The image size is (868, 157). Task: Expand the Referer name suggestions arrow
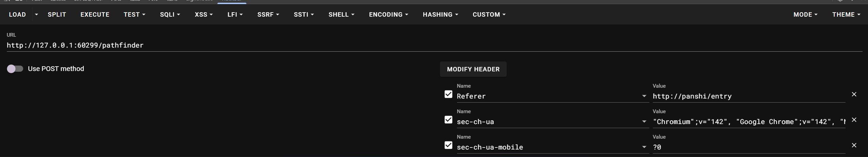644,96
